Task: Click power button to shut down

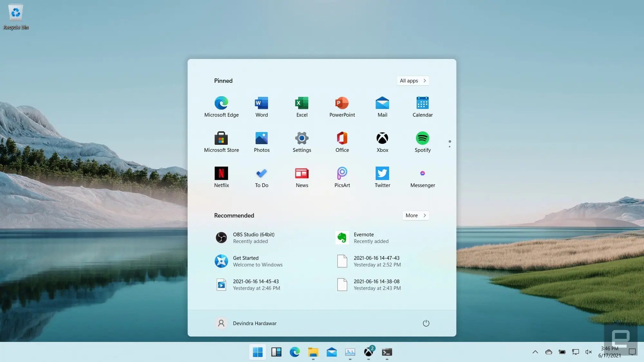Action: (425, 323)
